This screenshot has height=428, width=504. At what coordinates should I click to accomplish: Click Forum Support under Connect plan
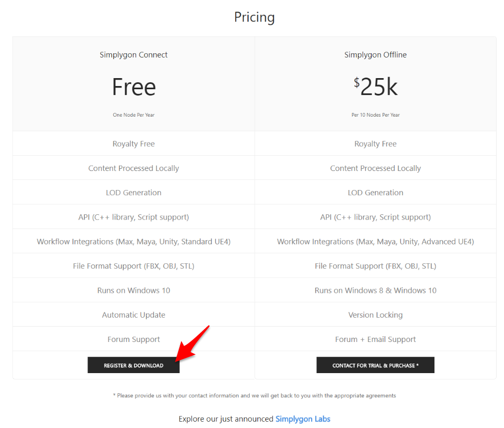[x=133, y=339]
